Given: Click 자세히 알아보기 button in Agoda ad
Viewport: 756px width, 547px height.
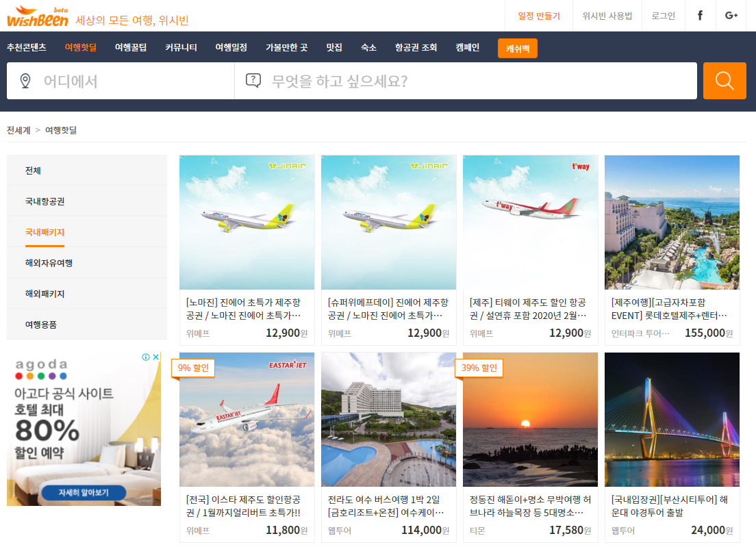Looking at the screenshot, I should tap(84, 492).
